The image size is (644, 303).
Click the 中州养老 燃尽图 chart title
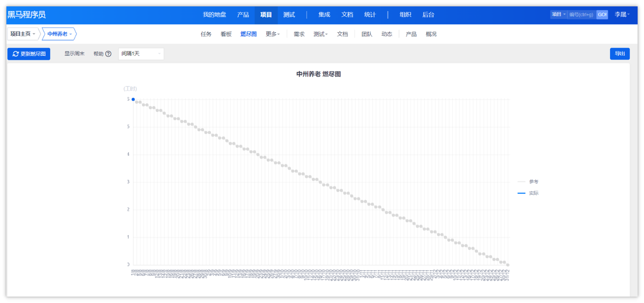click(319, 74)
